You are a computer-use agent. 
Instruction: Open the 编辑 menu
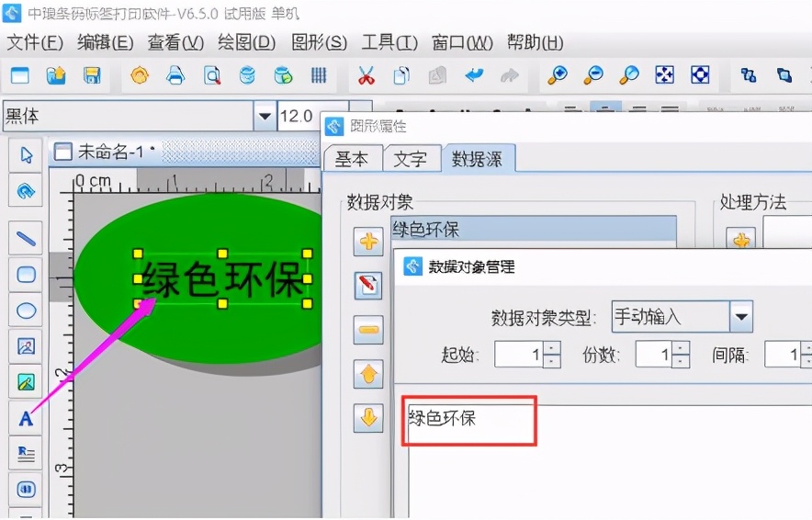(x=105, y=42)
